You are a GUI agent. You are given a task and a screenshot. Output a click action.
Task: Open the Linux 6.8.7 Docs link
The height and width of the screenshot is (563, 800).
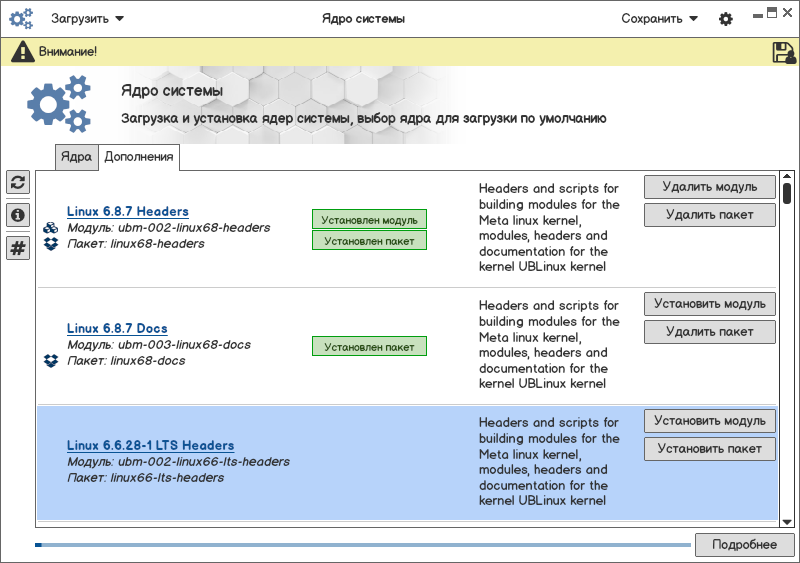(x=117, y=328)
